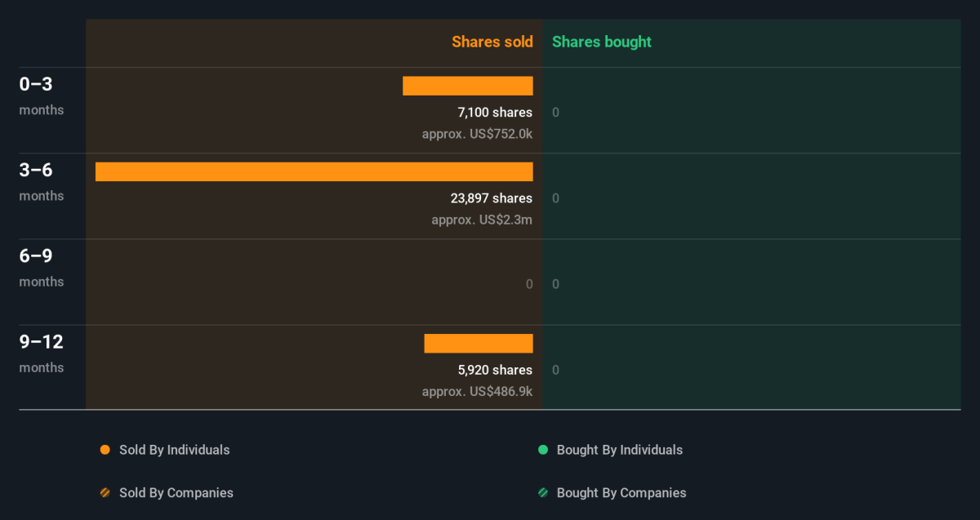This screenshot has height=520, width=980.
Task: Click the Shares bought column header
Action: (x=602, y=42)
